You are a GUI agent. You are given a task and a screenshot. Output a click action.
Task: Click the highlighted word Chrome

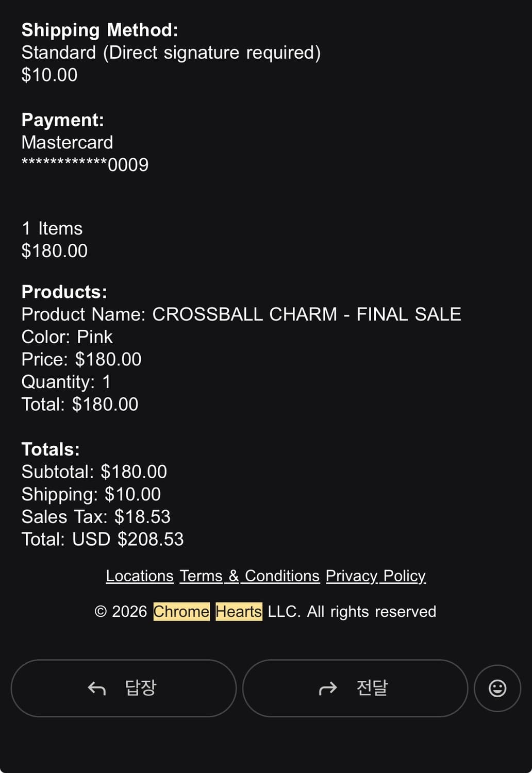pos(181,612)
